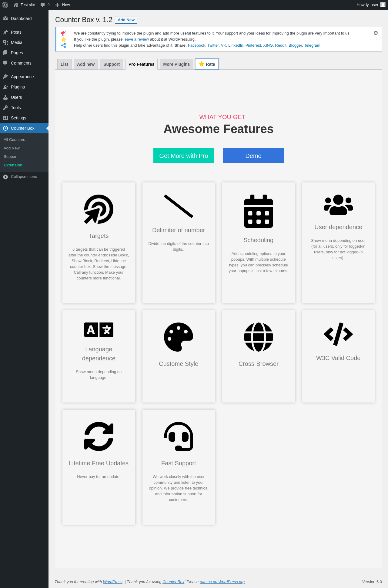Share the plugin on Twitter
The width and height of the screenshot is (388, 588).
click(x=213, y=45)
